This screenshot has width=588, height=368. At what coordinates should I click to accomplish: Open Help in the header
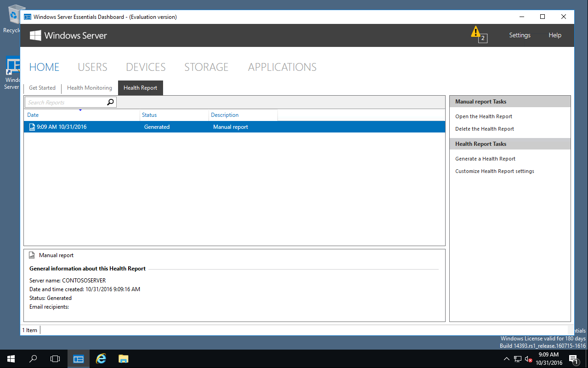pos(555,35)
